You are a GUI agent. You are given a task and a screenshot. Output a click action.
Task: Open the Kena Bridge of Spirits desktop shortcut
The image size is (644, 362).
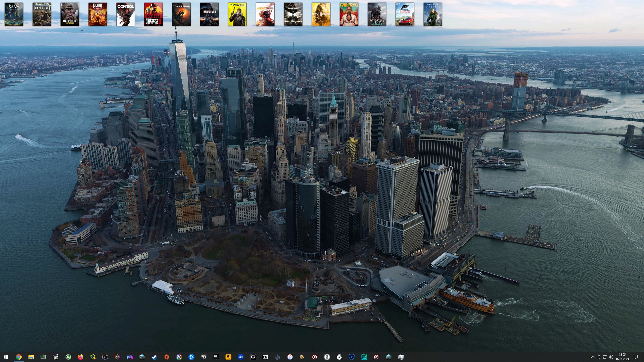click(14, 14)
